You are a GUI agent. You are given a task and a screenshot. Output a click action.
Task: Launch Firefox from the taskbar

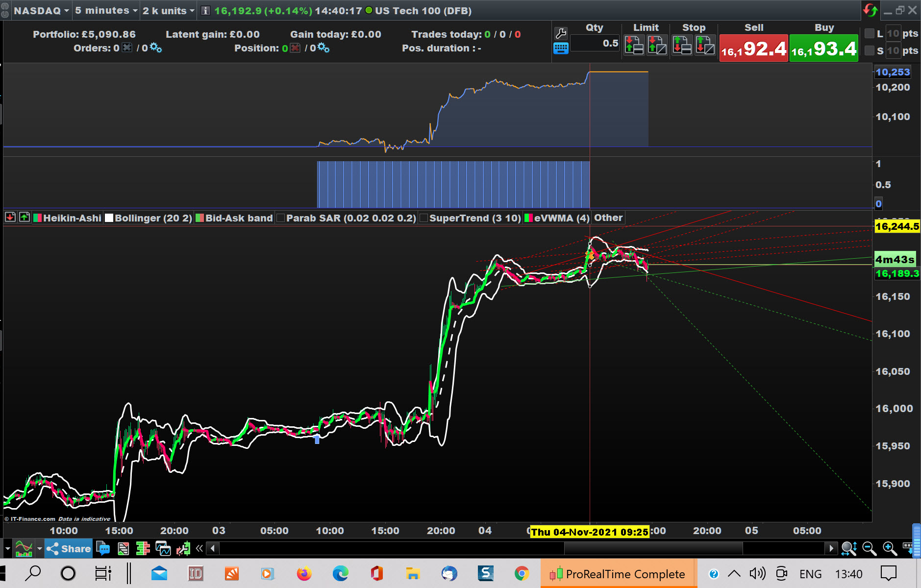tap(304, 573)
